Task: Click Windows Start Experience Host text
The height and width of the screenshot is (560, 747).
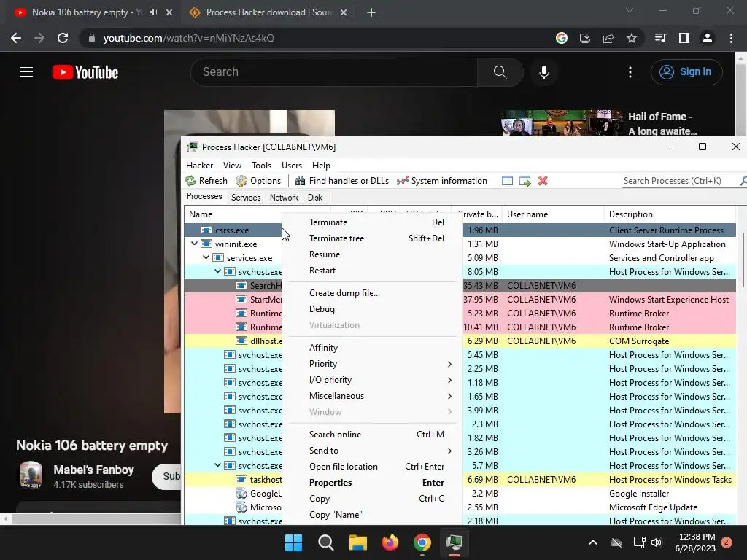Action: (669, 300)
